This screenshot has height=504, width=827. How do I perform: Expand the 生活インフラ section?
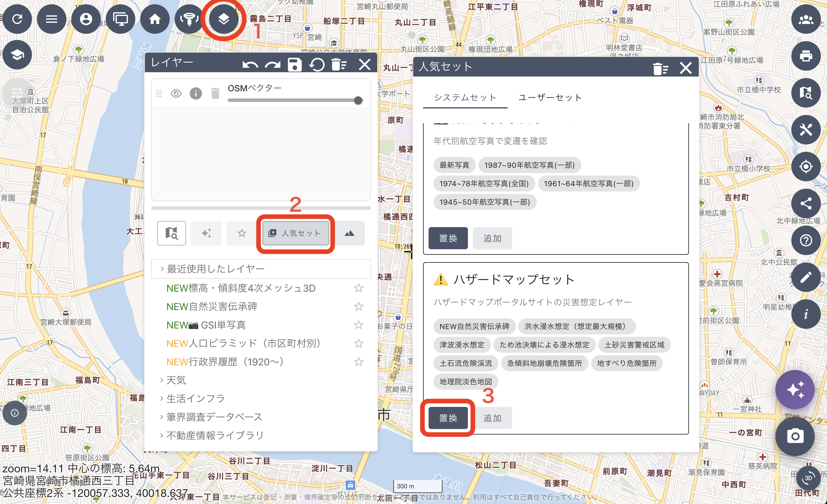pos(195,398)
